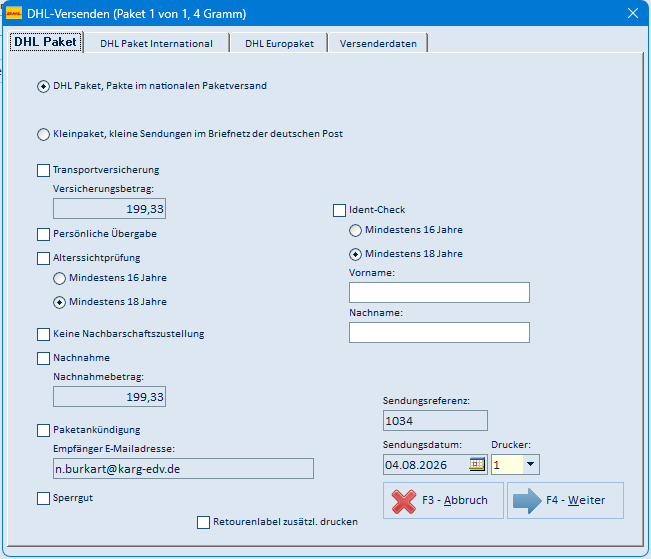Screen dimensions: 651x559
Task: Go to the Versenderdaten tab
Action: (x=378, y=44)
